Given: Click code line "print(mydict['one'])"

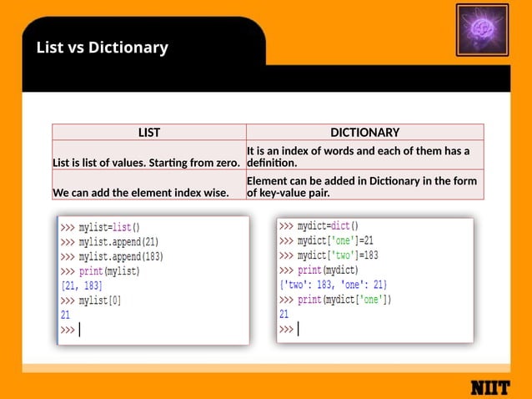Looking at the screenshot, I should point(335,300).
